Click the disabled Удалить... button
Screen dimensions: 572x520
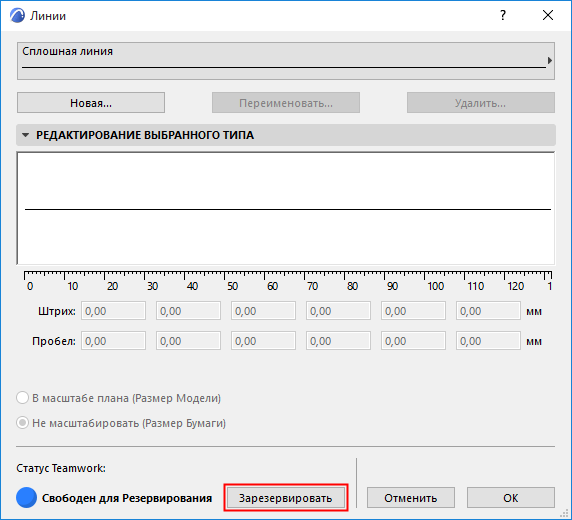[481, 103]
